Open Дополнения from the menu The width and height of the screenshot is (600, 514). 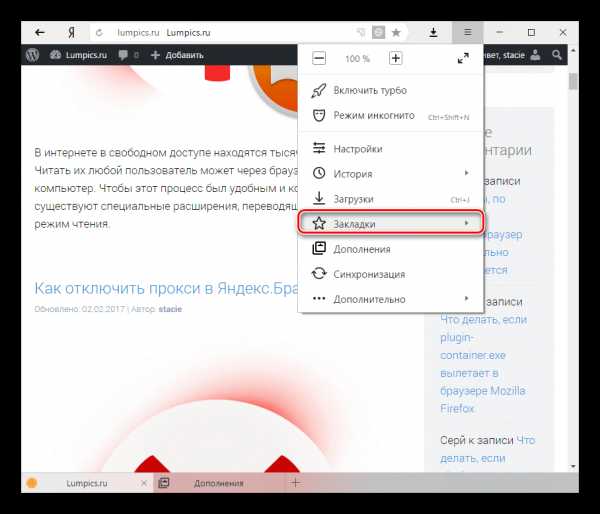[x=391, y=249]
